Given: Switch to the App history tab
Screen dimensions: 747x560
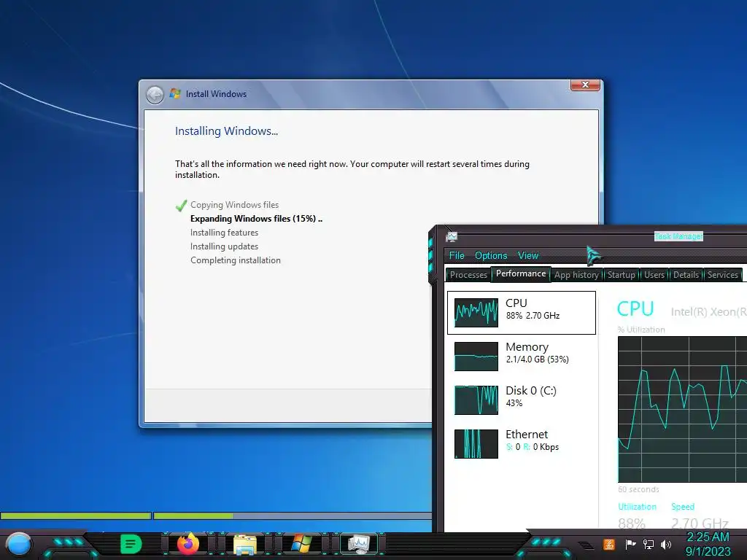Looking at the screenshot, I should pos(576,275).
